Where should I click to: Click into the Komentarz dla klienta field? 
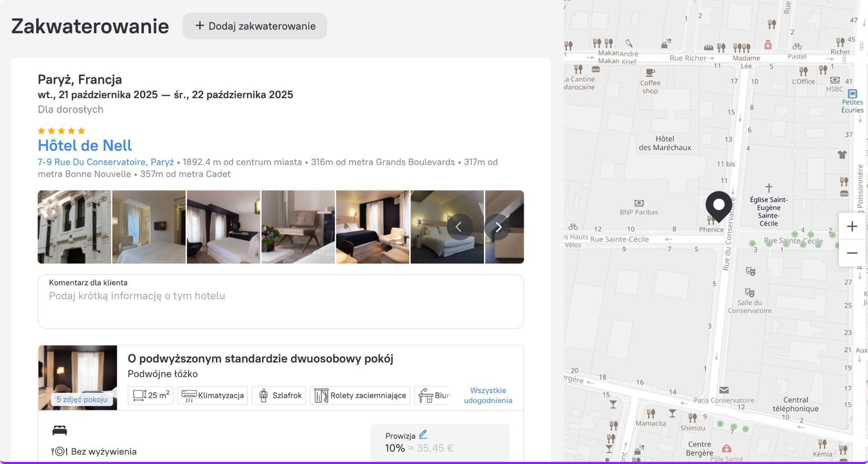pos(280,302)
